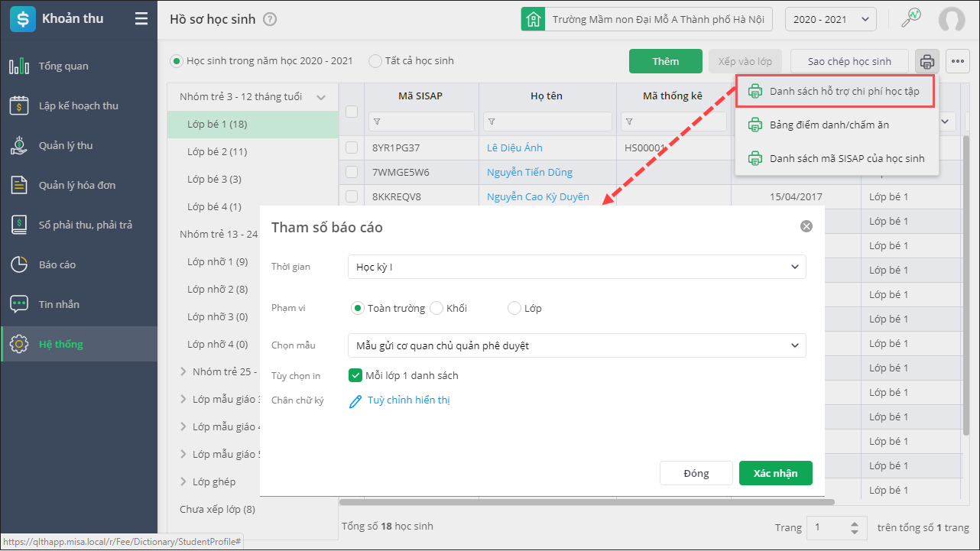Open Sổ phải thu, phải trả
Screen dimensions: 980x551
pos(79,225)
